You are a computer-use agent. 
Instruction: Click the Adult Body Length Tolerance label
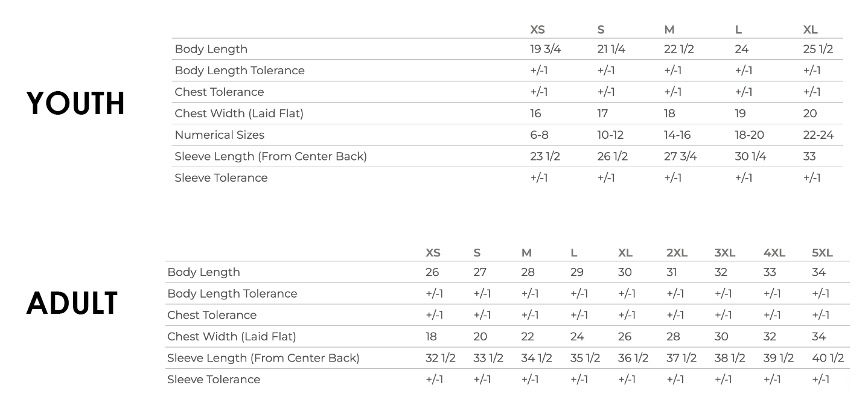coord(232,294)
